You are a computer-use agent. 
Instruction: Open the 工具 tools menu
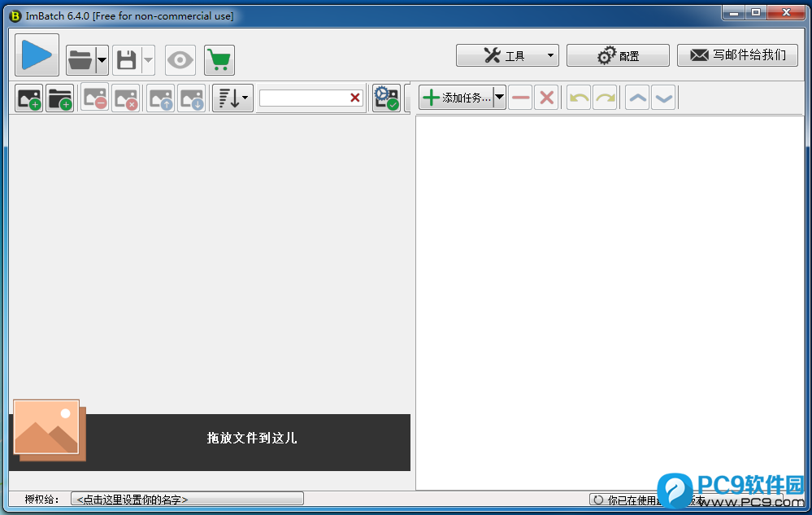pyautogui.click(x=507, y=55)
